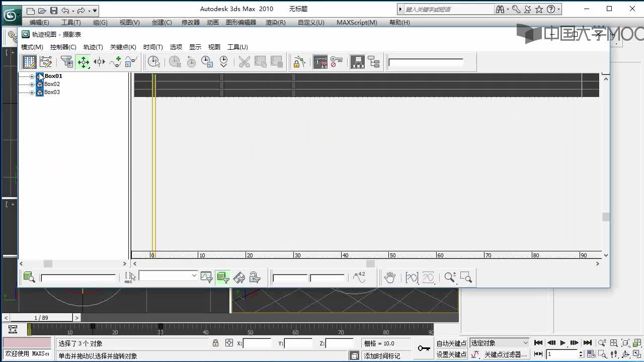Click the horizontal scrollbar under the dope sheet
Viewport: 644px width, 362px height.
[366, 263]
